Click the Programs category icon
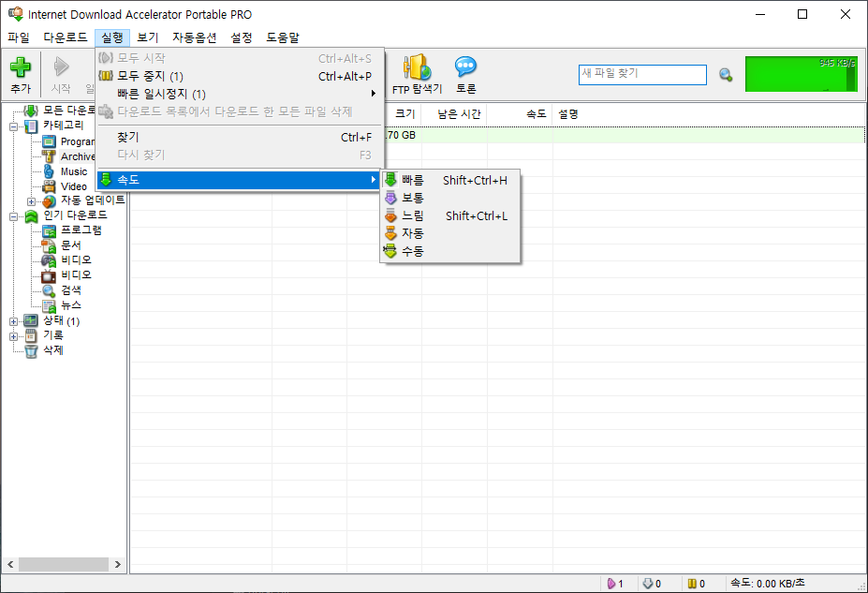868x593 pixels. (x=49, y=141)
